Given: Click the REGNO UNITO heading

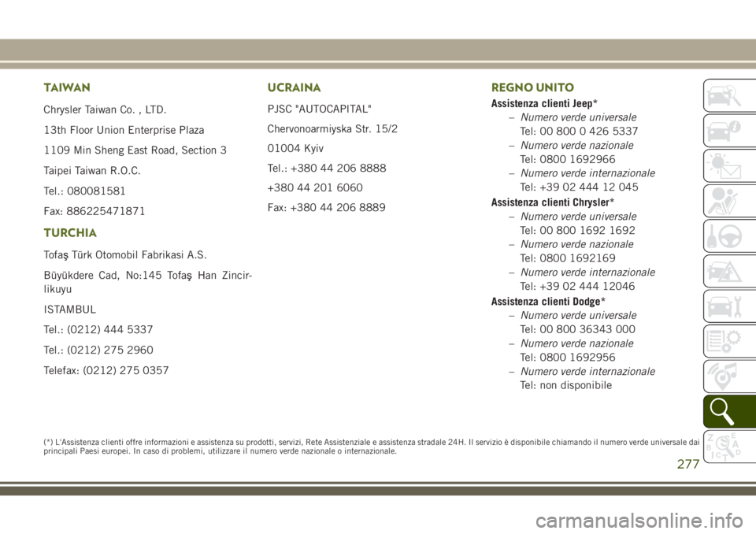Looking at the screenshot, I should pyautogui.click(x=532, y=87).
